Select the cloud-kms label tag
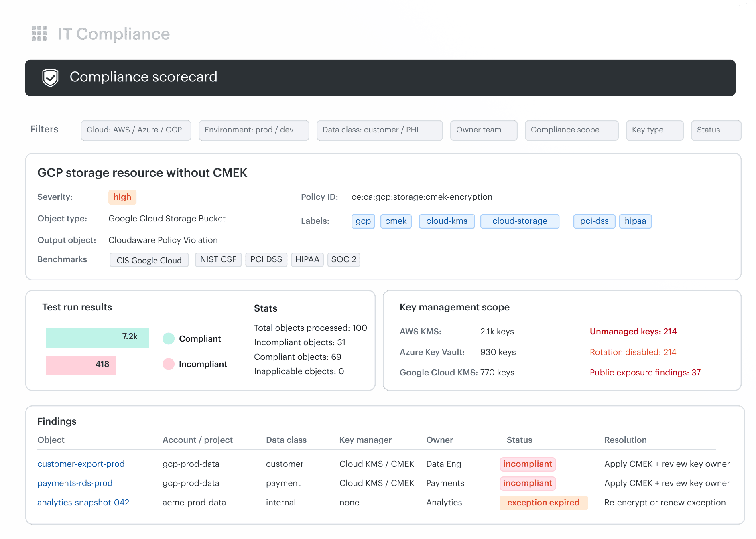The width and height of the screenshot is (756, 539). pos(447,221)
